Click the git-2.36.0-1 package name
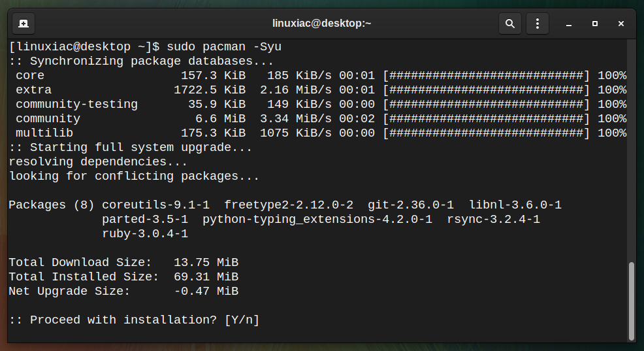The height and width of the screenshot is (351, 644). click(411, 205)
